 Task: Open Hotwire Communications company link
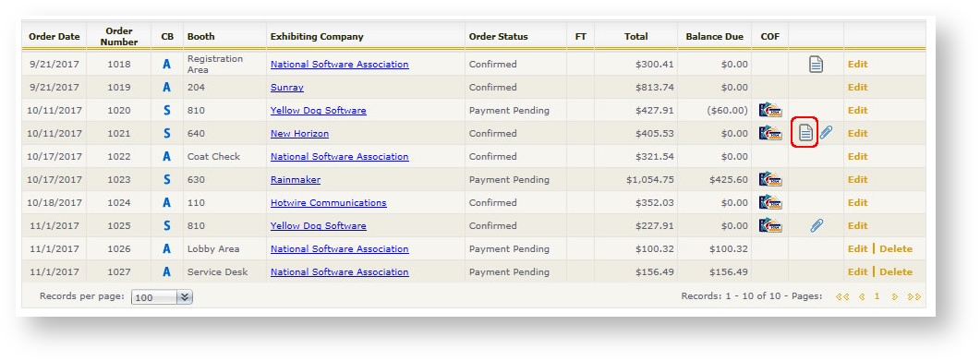coord(328,202)
